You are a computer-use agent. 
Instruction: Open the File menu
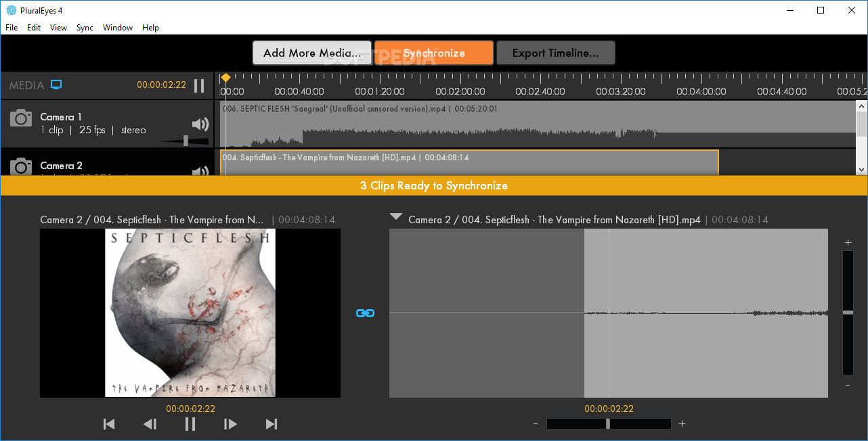(x=12, y=28)
